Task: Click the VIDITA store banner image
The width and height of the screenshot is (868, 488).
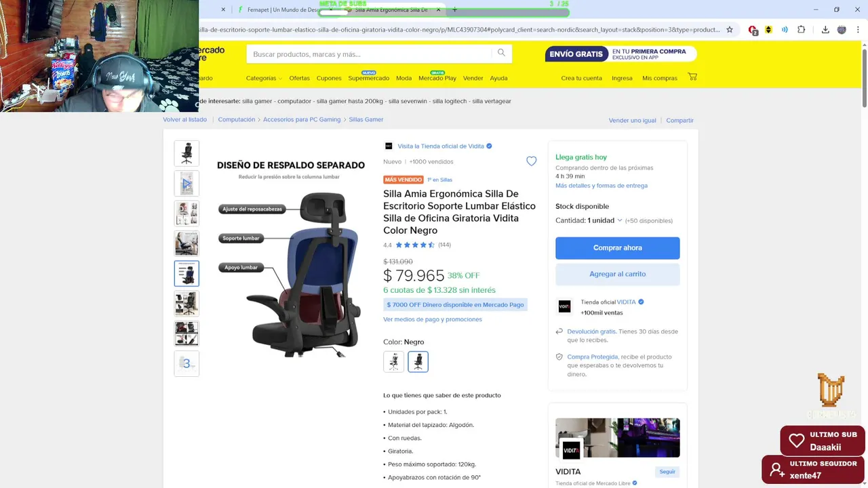Action: point(617,438)
